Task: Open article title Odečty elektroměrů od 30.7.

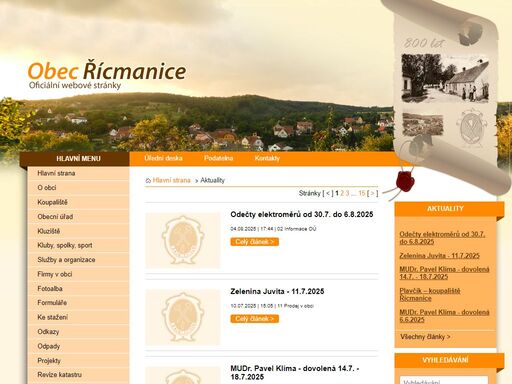Action: pos(302,214)
